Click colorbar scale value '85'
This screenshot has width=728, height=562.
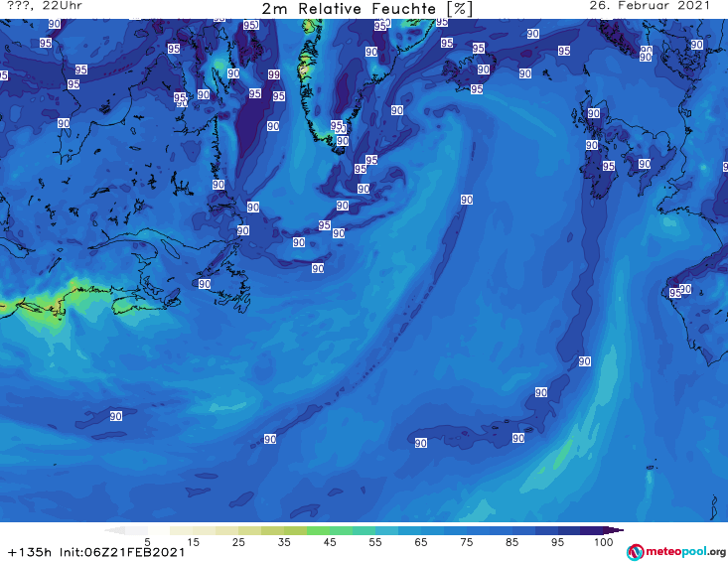point(512,542)
